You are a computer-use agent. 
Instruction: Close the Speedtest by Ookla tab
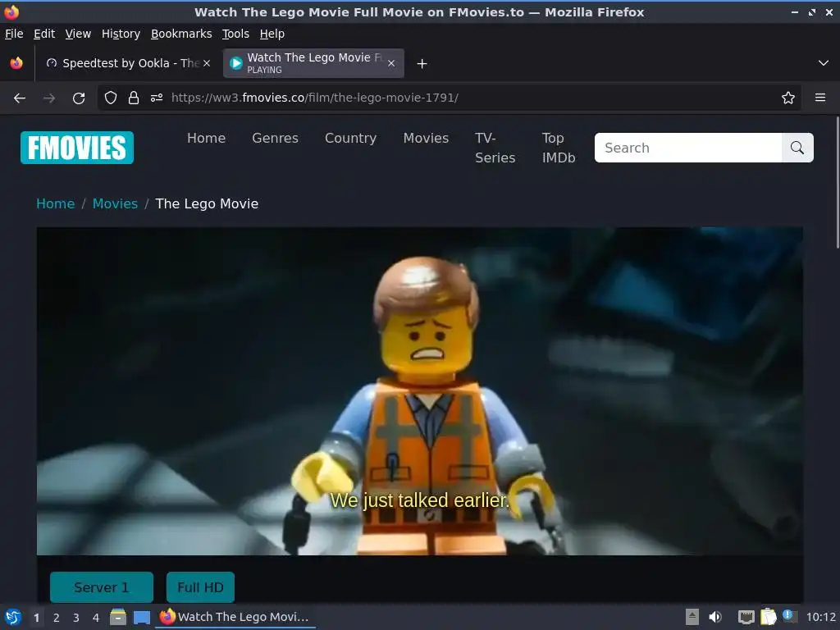pos(207,63)
